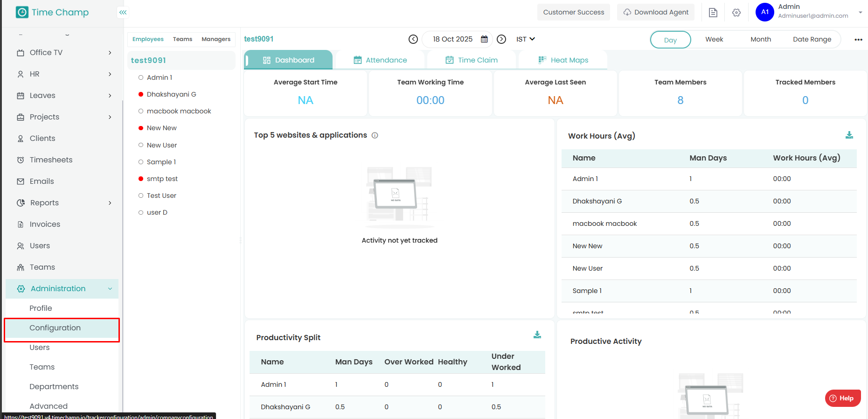
Task: Expand the HR submenu arrow
Action: 110,74
